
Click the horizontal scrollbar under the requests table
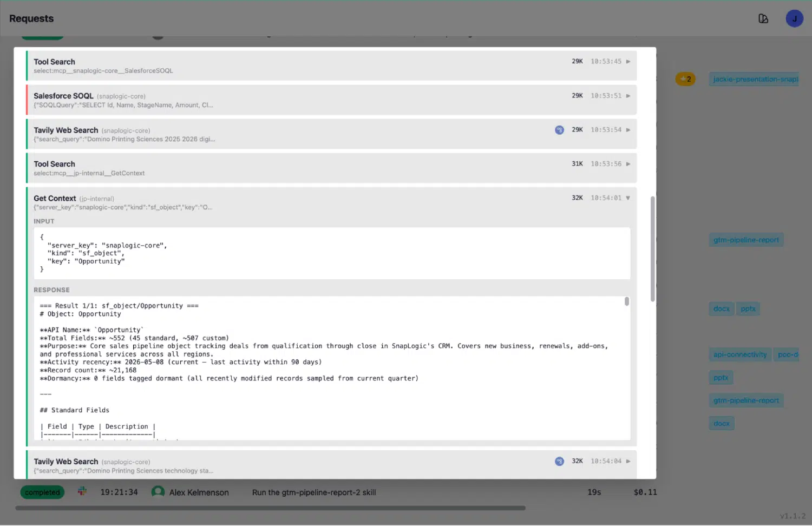click(x=271, y=508)
